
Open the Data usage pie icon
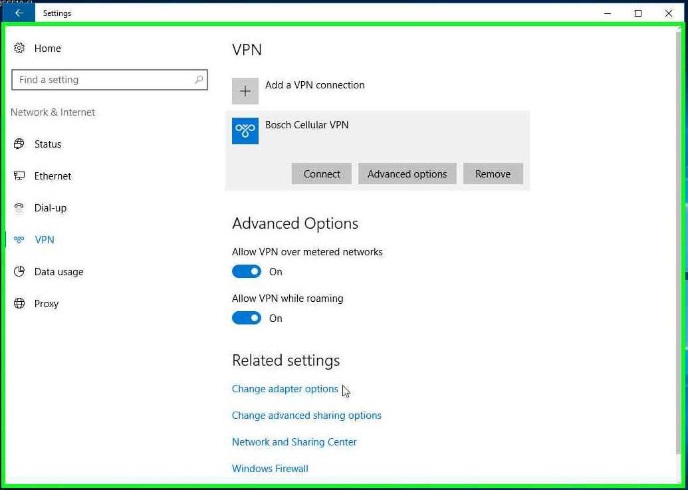pyautogui.click(x=19, y=272)
